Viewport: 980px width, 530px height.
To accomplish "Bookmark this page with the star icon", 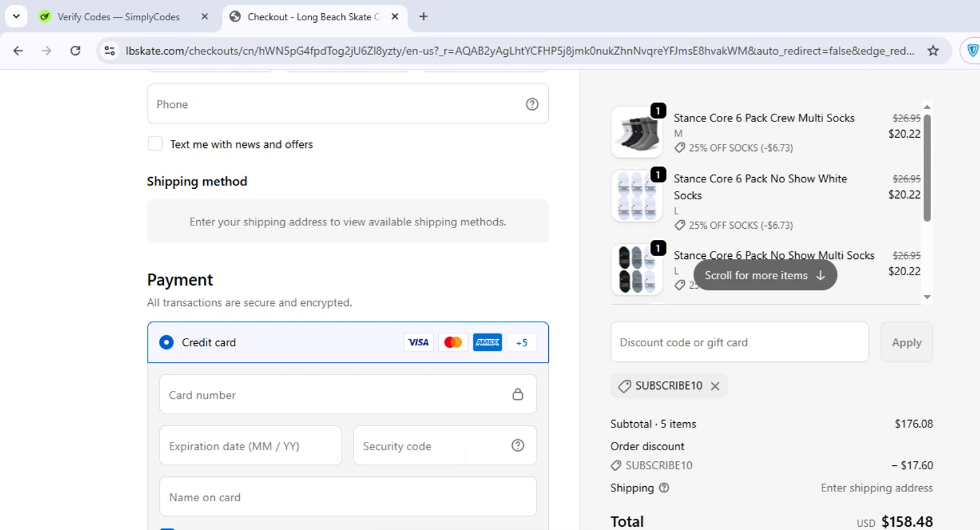I will pos(933,51).
